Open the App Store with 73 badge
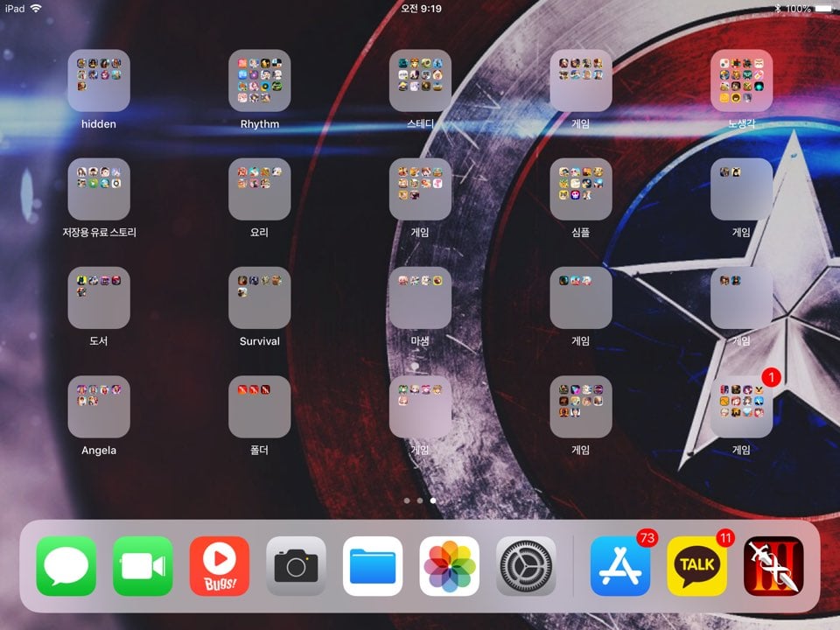This screenshot has width=840, height=630. click(620, 566)
